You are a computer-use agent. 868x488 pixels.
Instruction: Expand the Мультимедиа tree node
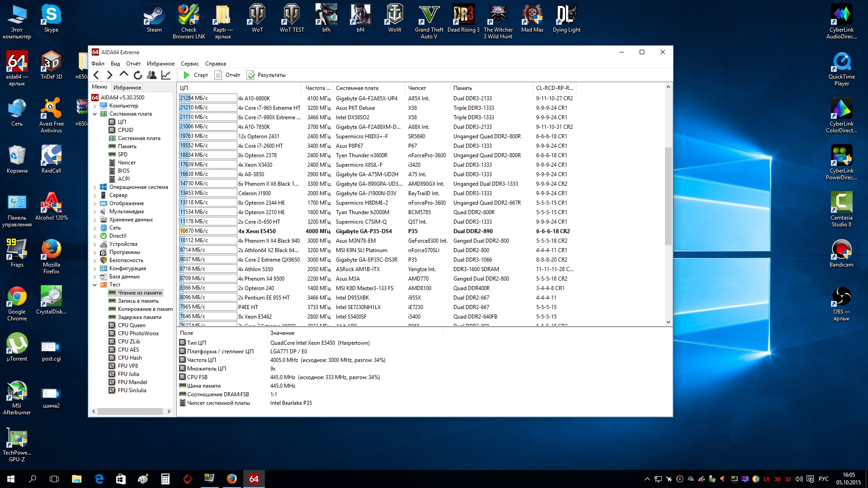click(x=95, y=211)
